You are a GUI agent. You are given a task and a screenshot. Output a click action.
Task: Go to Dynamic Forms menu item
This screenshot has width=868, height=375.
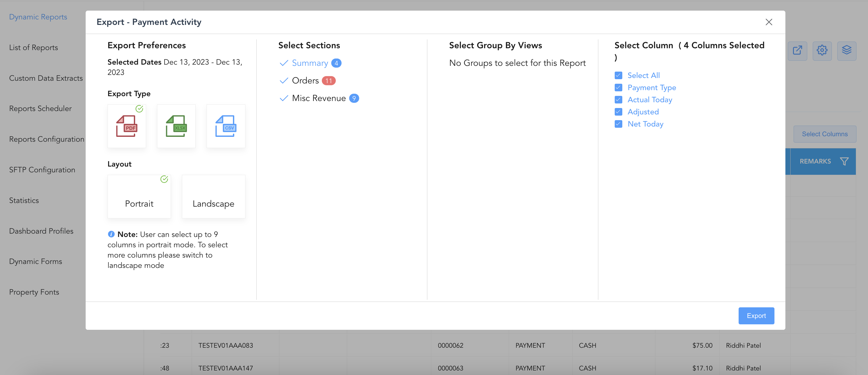tap(35, 261)
